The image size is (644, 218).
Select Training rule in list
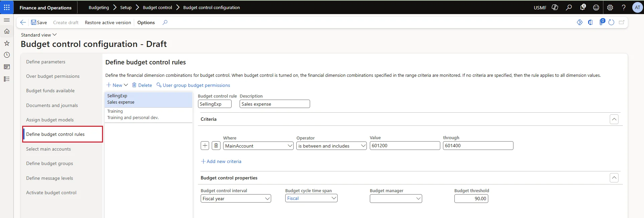(x=148, y=114)
